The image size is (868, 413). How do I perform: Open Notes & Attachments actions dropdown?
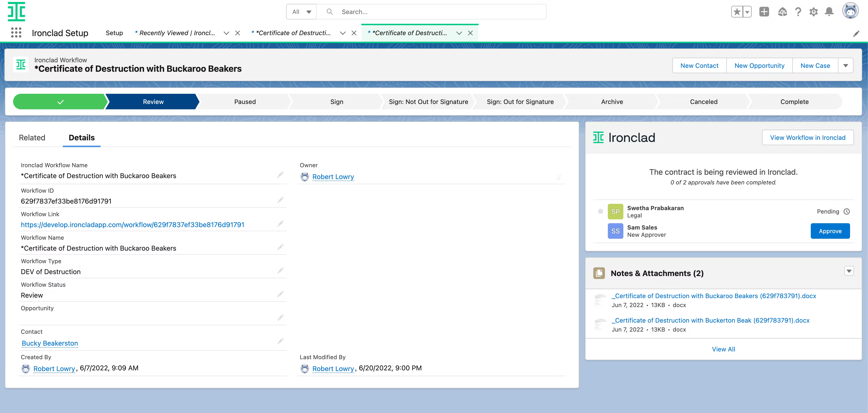[x=849, y=271]
